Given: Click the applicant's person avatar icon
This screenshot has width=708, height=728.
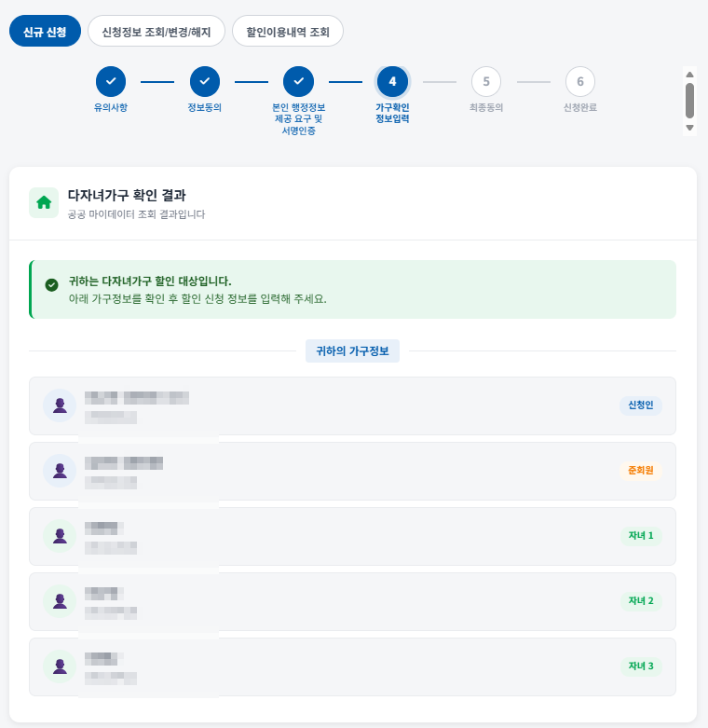Looking at the screenshot, I should [60, 405].
